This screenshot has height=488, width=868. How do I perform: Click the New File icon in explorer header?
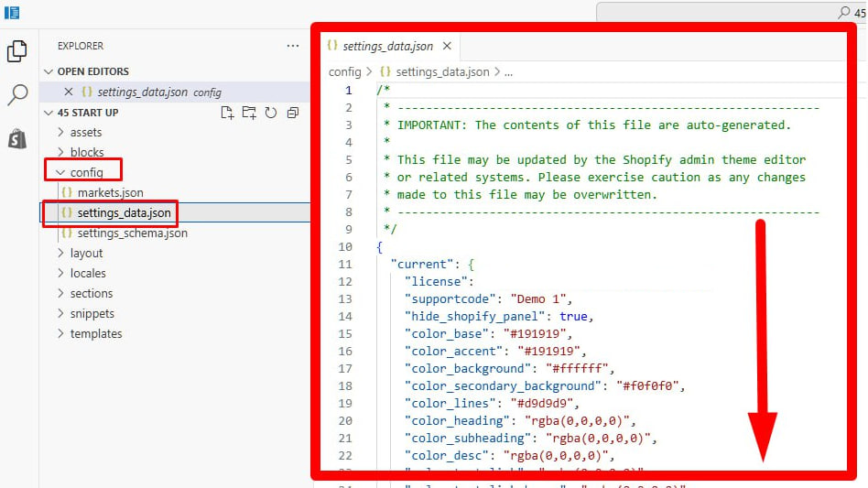228,113
